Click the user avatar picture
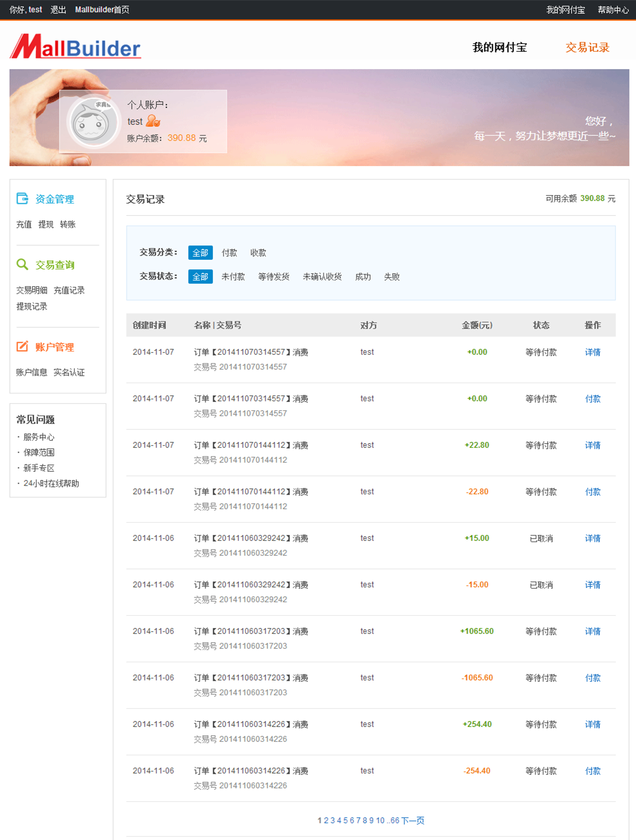Viewport: 636px width, 840px height. pyautogui.click(x=94, y=121)
